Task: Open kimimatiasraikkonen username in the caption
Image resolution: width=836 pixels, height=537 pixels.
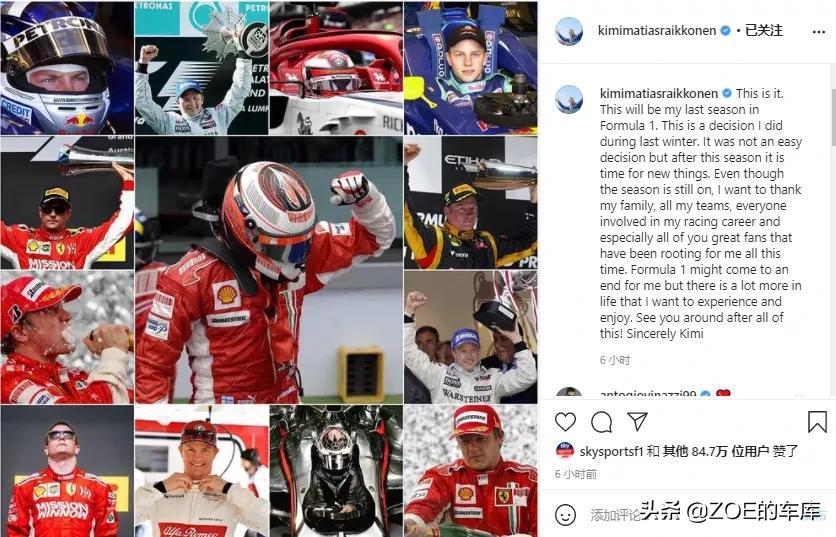Action: (659, 93)
